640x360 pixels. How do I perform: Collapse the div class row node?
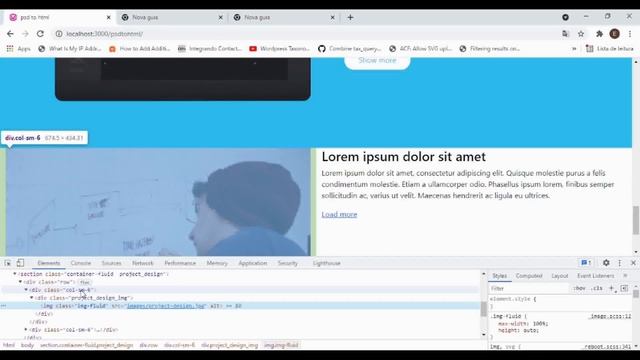(20, 282)
